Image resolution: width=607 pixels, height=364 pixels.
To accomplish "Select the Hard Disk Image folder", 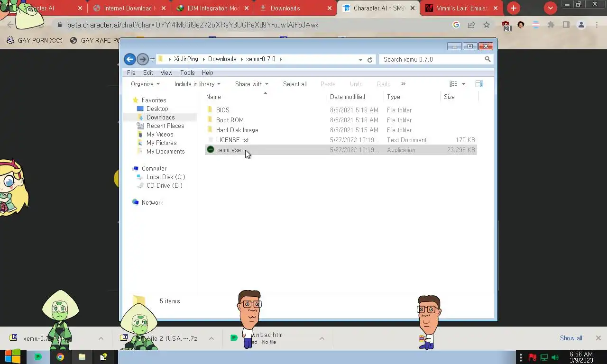I will coord(237,130).
